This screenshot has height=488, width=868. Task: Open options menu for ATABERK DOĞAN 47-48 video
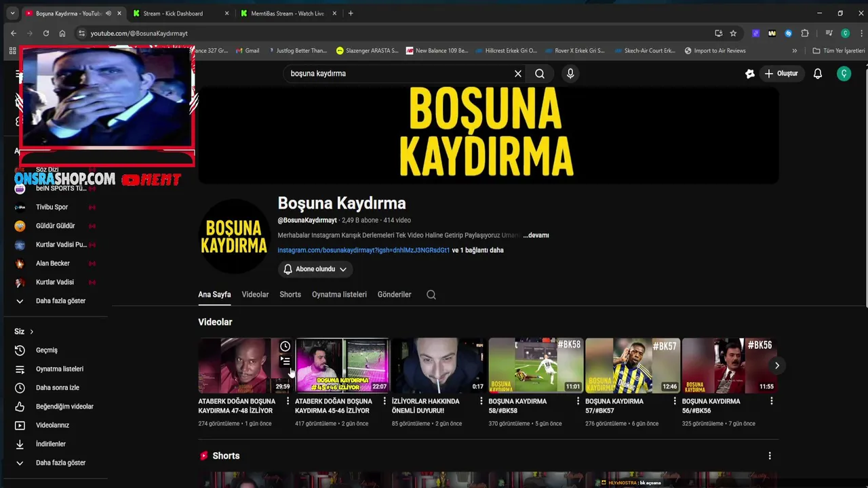pyautogui.click(x=288, y=401)
